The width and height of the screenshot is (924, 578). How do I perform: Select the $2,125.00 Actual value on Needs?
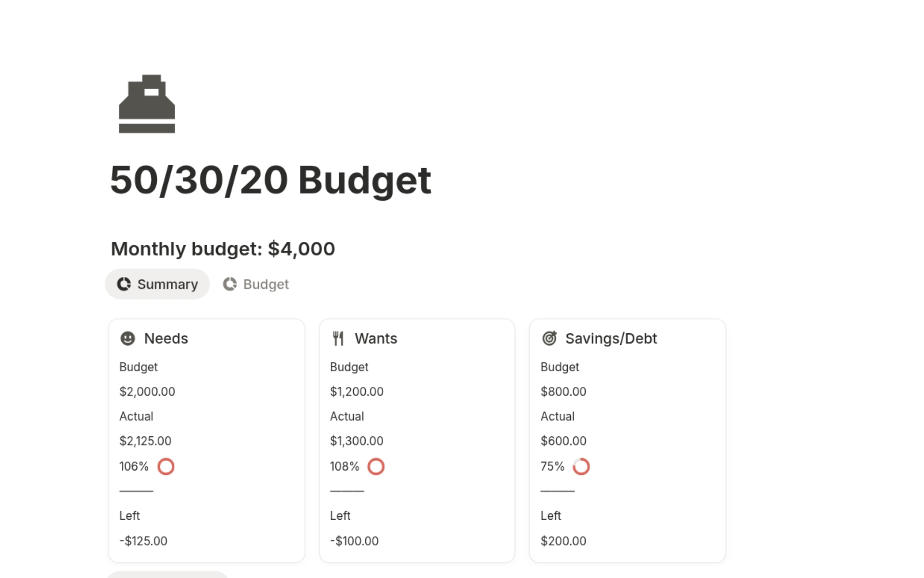pyautogui.click(x=145, y=440)
